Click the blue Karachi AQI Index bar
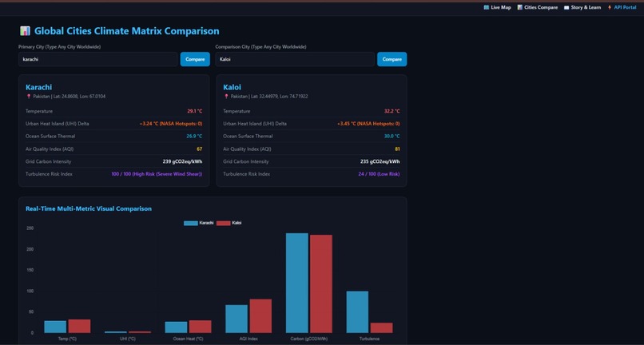The image size is (644, 345). click(237, 319)
